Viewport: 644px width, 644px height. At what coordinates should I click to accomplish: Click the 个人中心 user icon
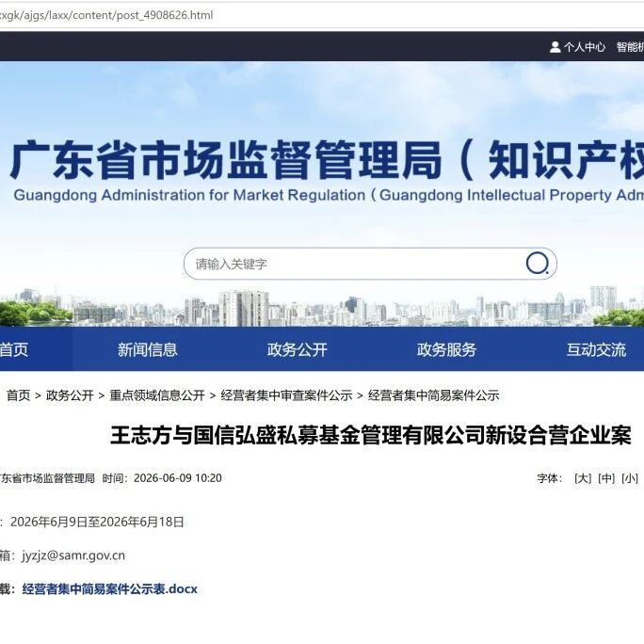coord(555,47)
